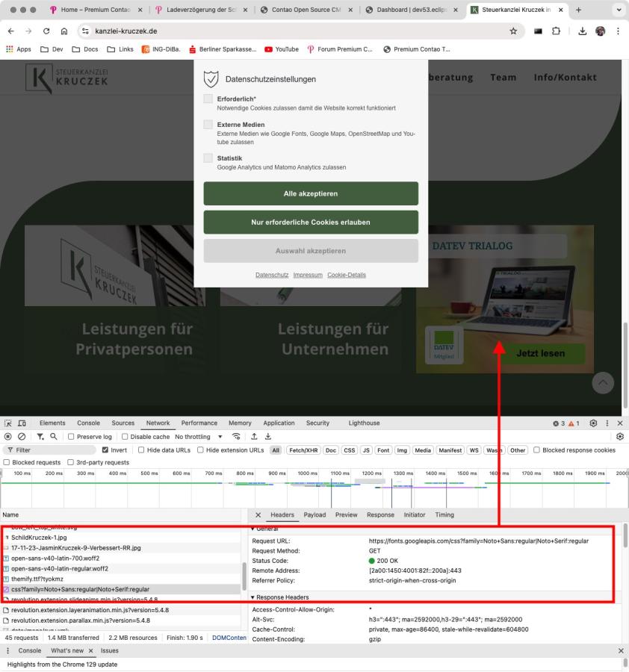Open Network panel settings gear

pos(620,436)
